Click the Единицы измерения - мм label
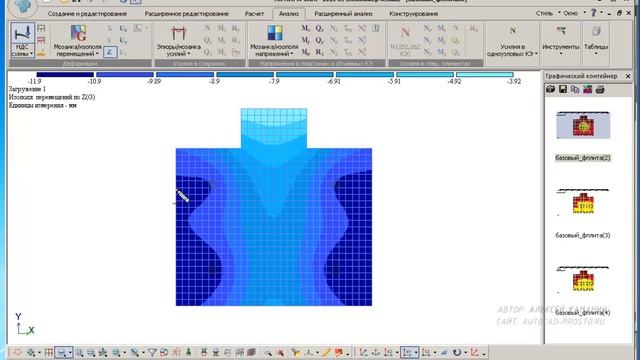Screen dimensions: 640x360 42,105
